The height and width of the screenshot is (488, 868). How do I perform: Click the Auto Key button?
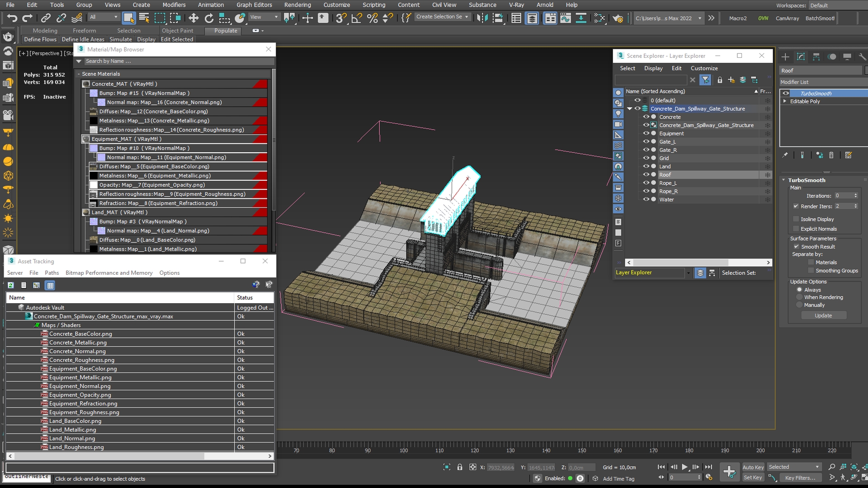tap(753, 467)
